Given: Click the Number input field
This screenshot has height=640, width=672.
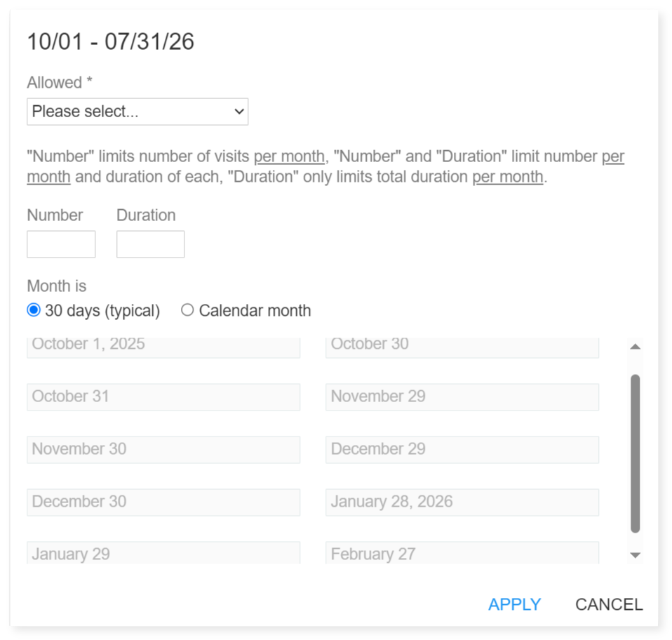Looking at the screenshot, I should [x=60, y=244].
